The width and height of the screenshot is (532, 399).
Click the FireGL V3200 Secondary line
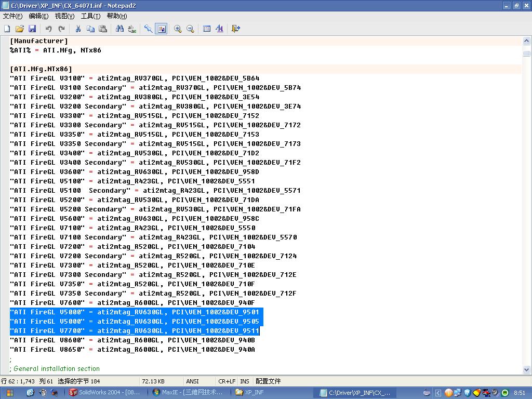[155, 106]
